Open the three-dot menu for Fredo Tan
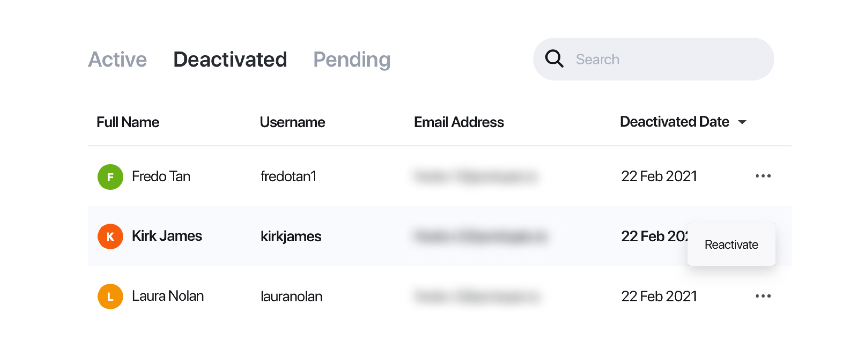 [763, 176]
